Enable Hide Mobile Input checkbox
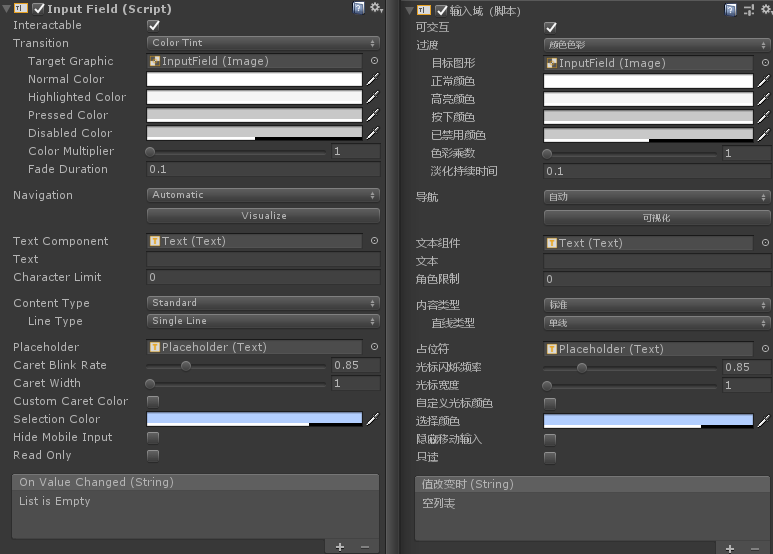 point(153,438)
